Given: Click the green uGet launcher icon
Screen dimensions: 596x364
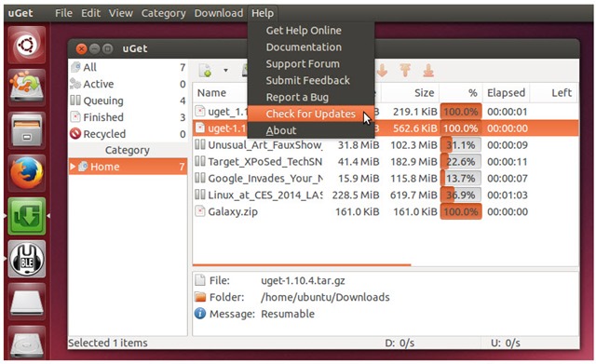Looking at the screenshot, I should tap(27, 216).
